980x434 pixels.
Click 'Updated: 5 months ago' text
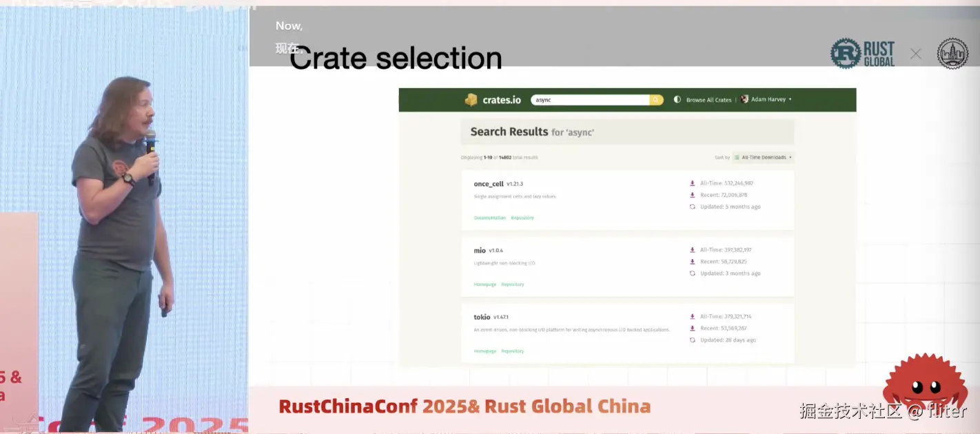coord(731,207)
